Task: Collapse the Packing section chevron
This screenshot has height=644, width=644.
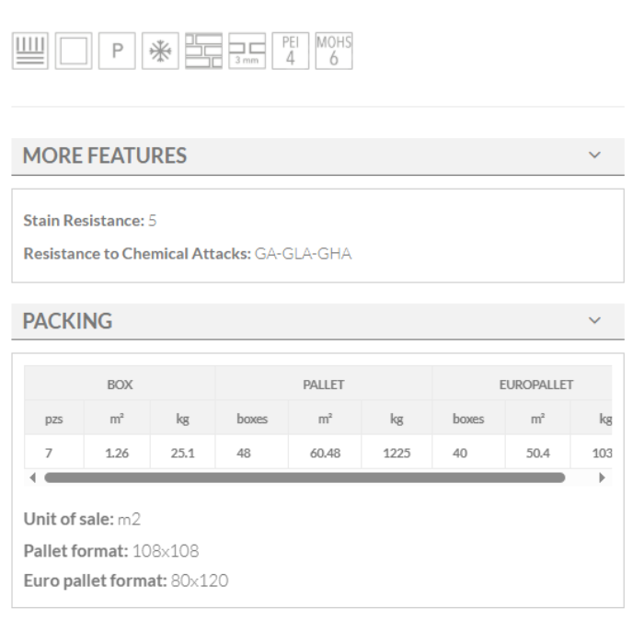Action: [594, 320]
